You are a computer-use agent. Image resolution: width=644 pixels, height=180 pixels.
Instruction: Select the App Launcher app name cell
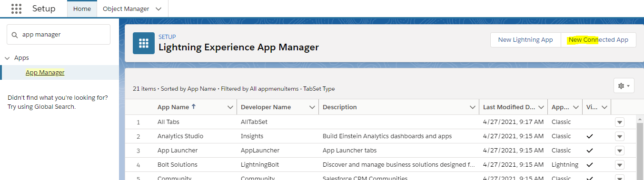click(178, 151)
